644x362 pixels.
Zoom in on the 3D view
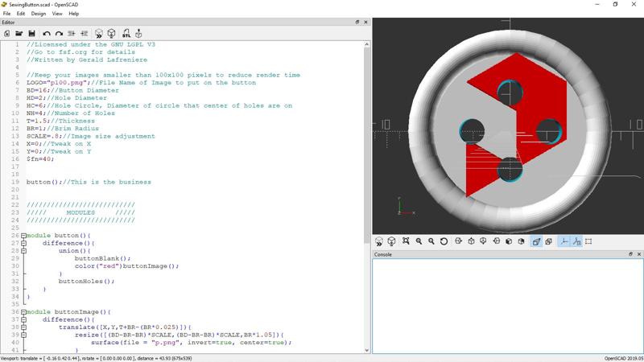coord(419,241)
